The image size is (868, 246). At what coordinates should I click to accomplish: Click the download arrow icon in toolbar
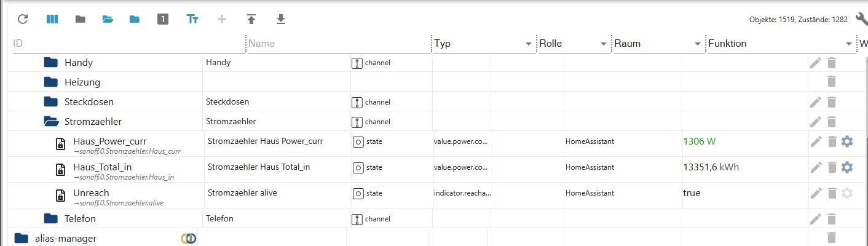(x=280, y=19)
